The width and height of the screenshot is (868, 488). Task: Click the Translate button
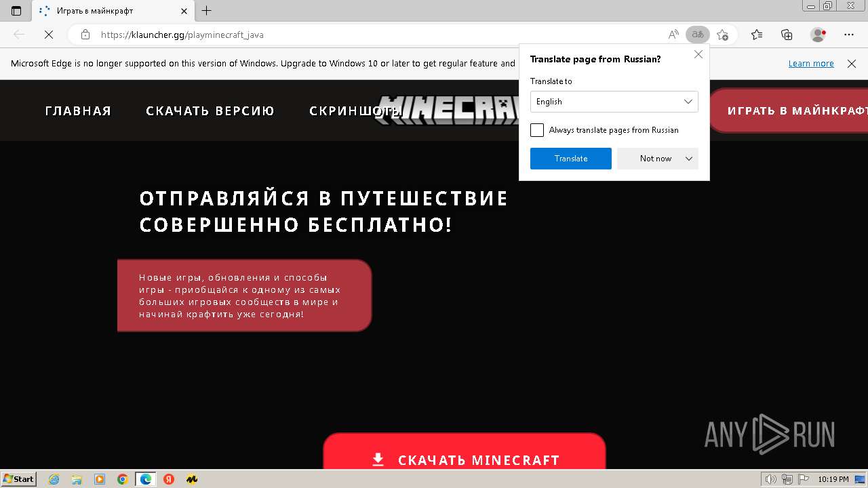[571, 159]
